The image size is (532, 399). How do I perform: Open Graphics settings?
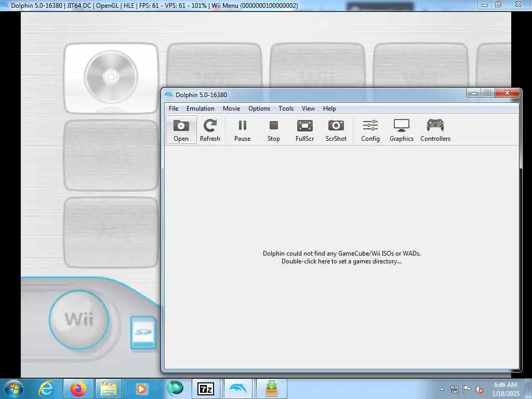point(402,129)
